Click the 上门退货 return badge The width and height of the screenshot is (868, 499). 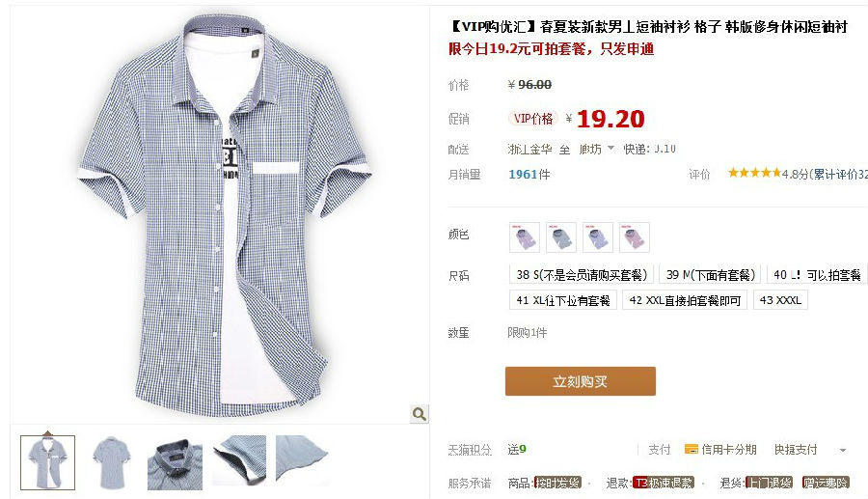coord(770,483)
